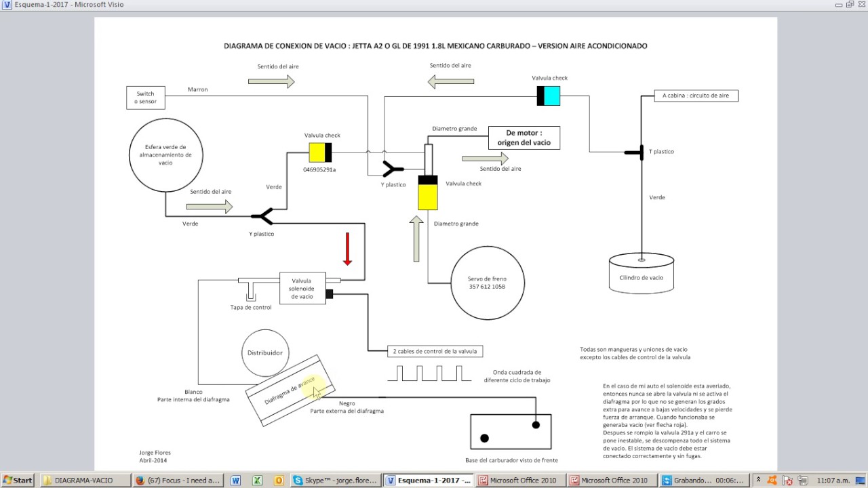Switch to the Firefox Focus window
The width and height of the screenshot is (868, 488).
pyautogui.click(x=178, y=481)
